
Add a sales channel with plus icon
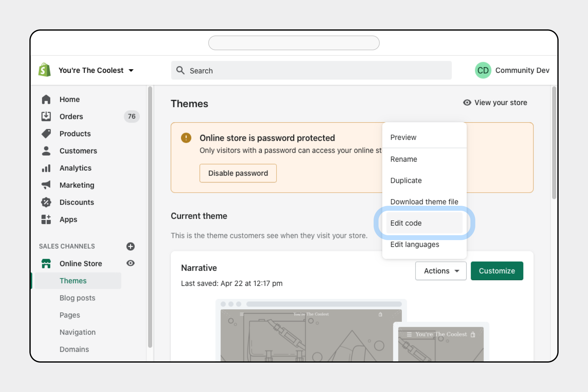coord(130,246)
